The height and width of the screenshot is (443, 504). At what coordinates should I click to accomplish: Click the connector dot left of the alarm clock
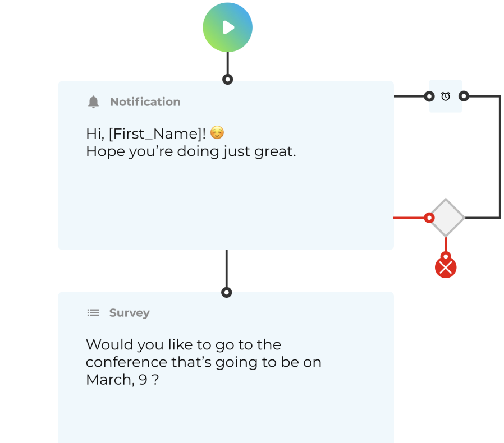429,96
